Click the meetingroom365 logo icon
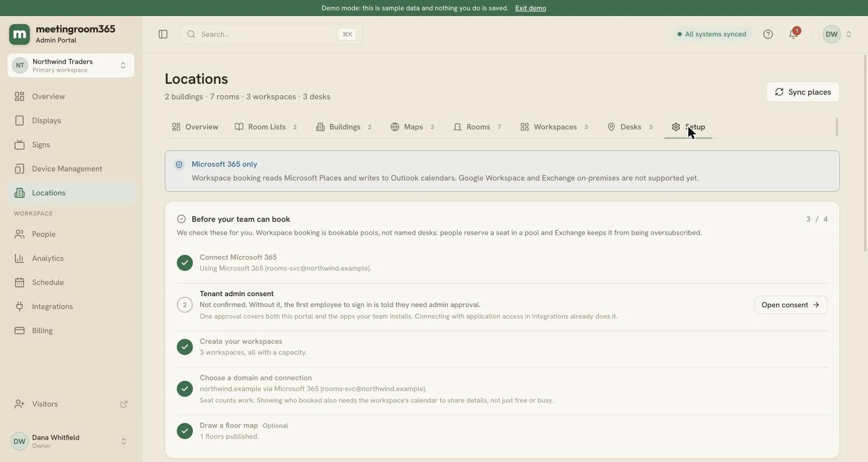The image size is (868, 462). coord(20,34)
